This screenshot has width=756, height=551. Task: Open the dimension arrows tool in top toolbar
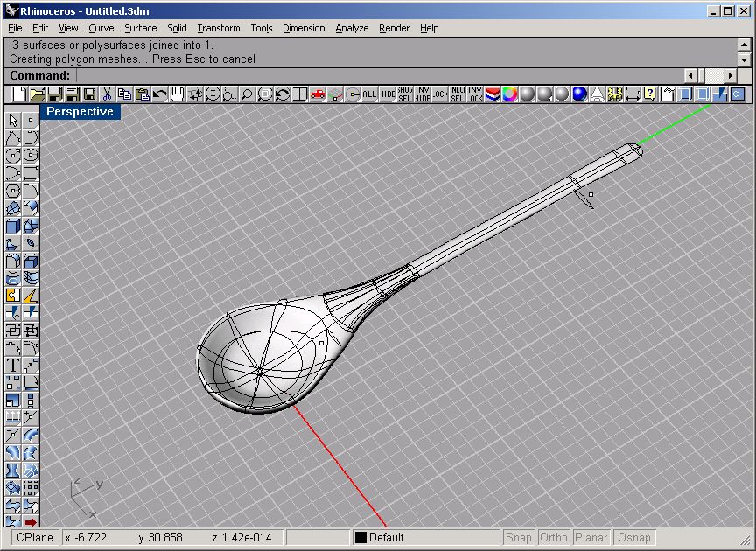(x=632, y=94)
